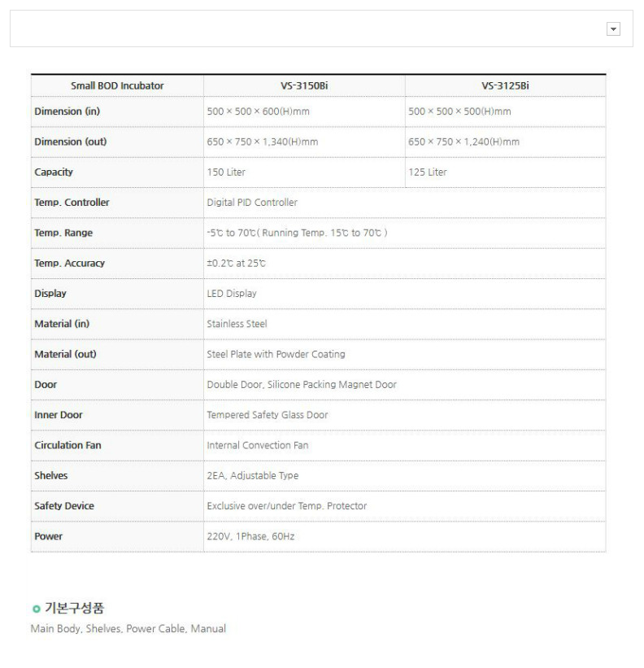Click the ±0.2℃ at 25℃ accuracy value

tap(237, 264)
